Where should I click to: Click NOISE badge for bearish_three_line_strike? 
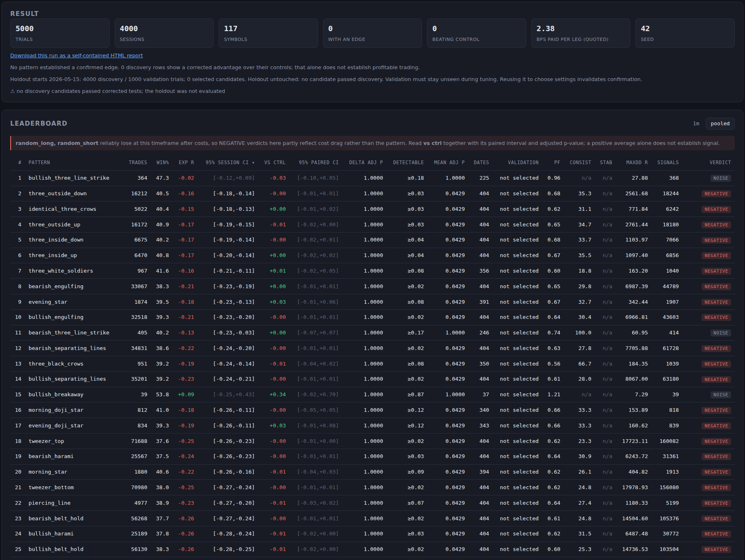click(x=720, y=333)
